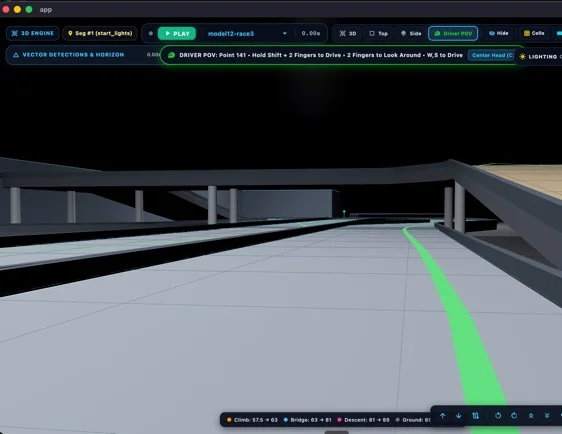Image resolution: width=562 pixels, height=434 pixels.
Task: Click the triangle icon in the Vector Detections panel
Action: [x=16, y=55]
